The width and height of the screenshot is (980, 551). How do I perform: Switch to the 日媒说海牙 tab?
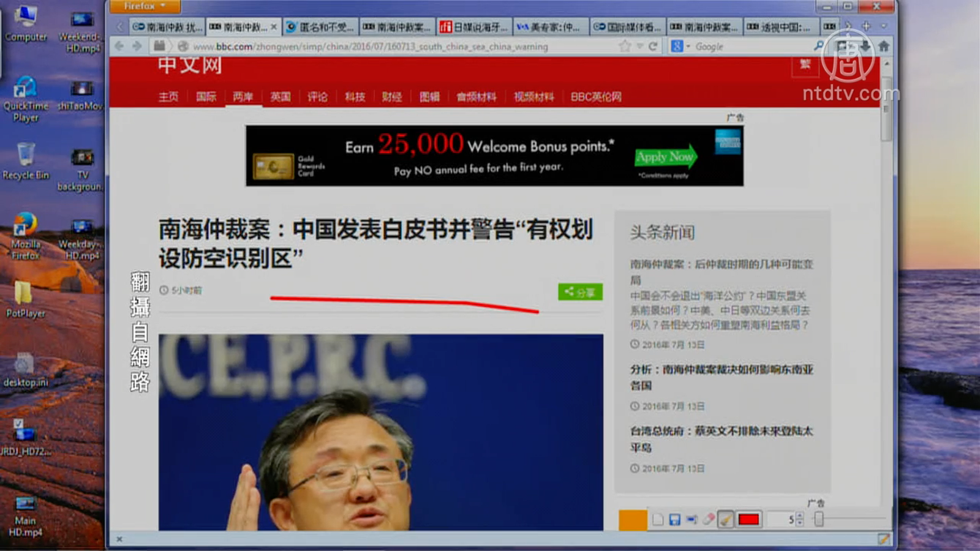point(474,27)
